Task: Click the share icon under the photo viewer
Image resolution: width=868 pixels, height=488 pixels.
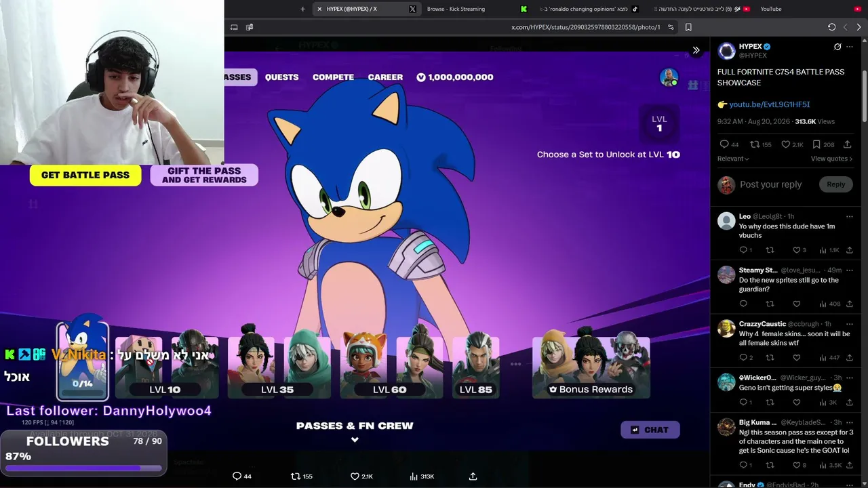Action: (x=473, y=476)
